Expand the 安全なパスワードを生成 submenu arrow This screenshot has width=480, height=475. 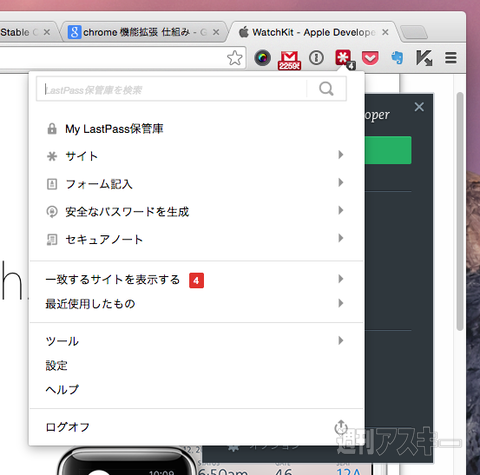(340, 210)
